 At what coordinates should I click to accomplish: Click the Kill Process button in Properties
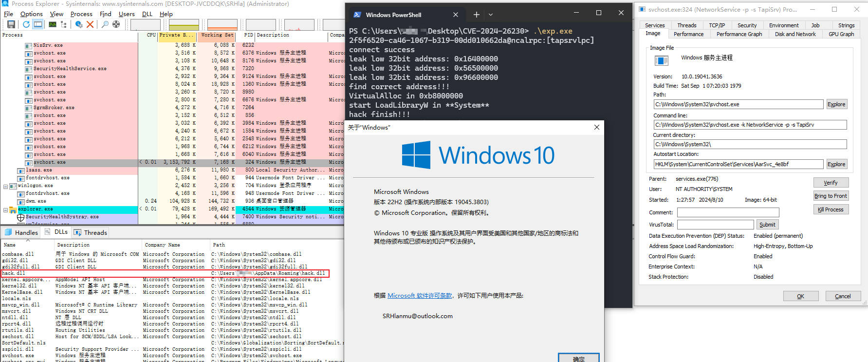(831, 210)
